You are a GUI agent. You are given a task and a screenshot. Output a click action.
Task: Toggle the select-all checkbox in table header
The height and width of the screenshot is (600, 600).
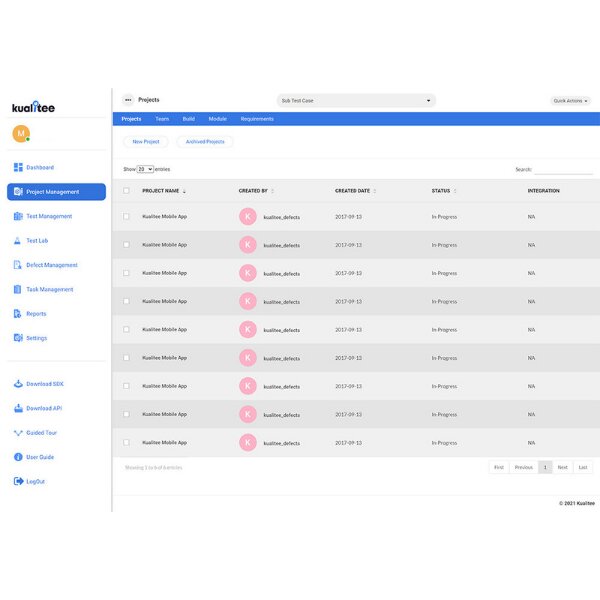click(126, 191)
